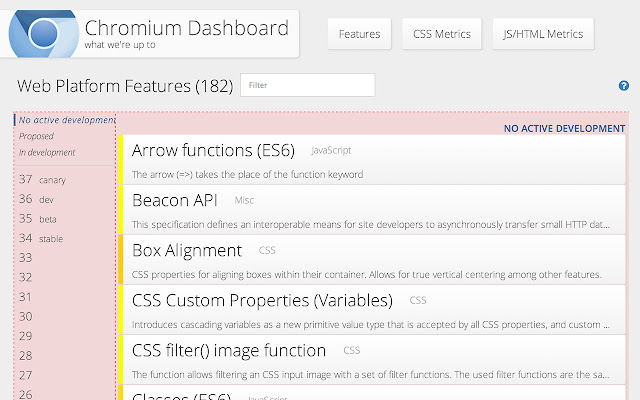Expand the Box Alignment feature card
This screenshot has width=640, height=400.
click(187, 250)
